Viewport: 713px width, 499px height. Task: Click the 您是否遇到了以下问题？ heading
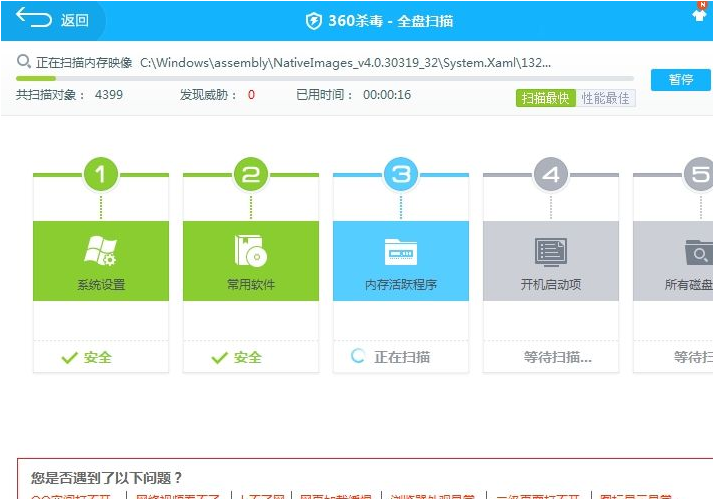pyautogui.click(x=106, y=478)
